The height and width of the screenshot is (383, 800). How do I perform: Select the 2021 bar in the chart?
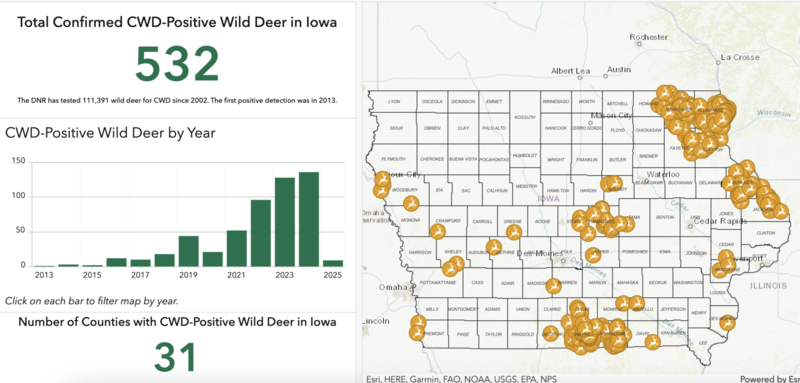237,248
